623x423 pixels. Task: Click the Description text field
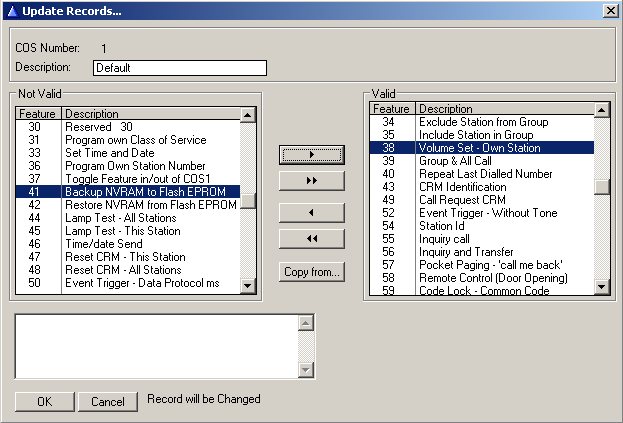[x=180, y=68]
